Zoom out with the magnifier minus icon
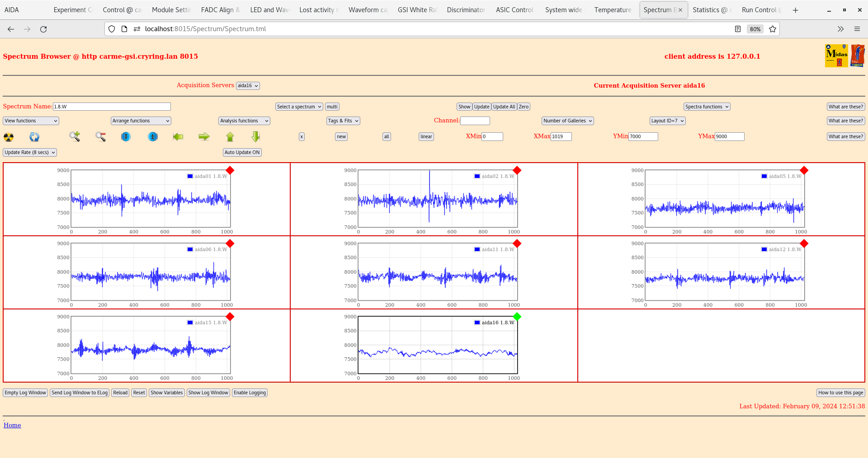Screen dimensions: 868x458 (100, 136)
